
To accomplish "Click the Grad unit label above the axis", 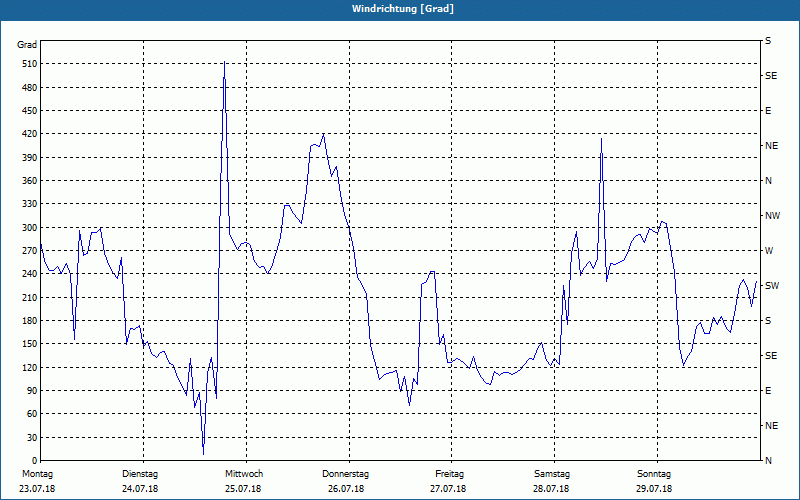I will tap(27, 45).
